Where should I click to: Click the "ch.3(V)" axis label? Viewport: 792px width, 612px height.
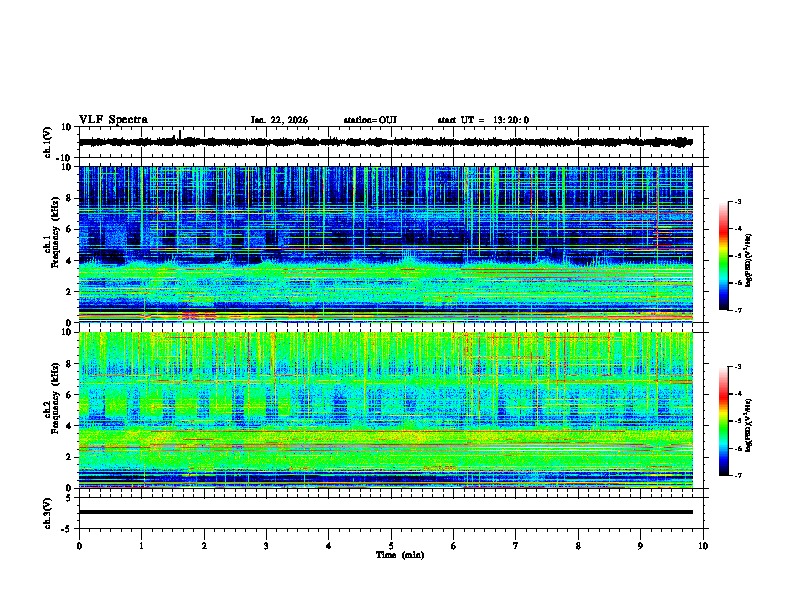48,513
